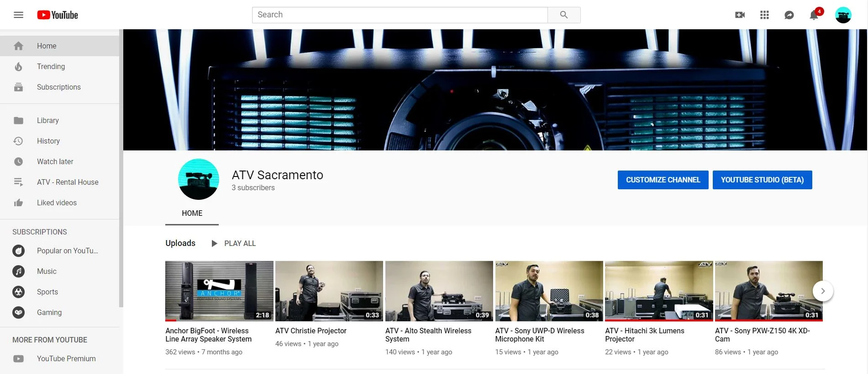Open YouTube Premium link
The width and height of the screenshot is (868, 374).
(59, 358)
